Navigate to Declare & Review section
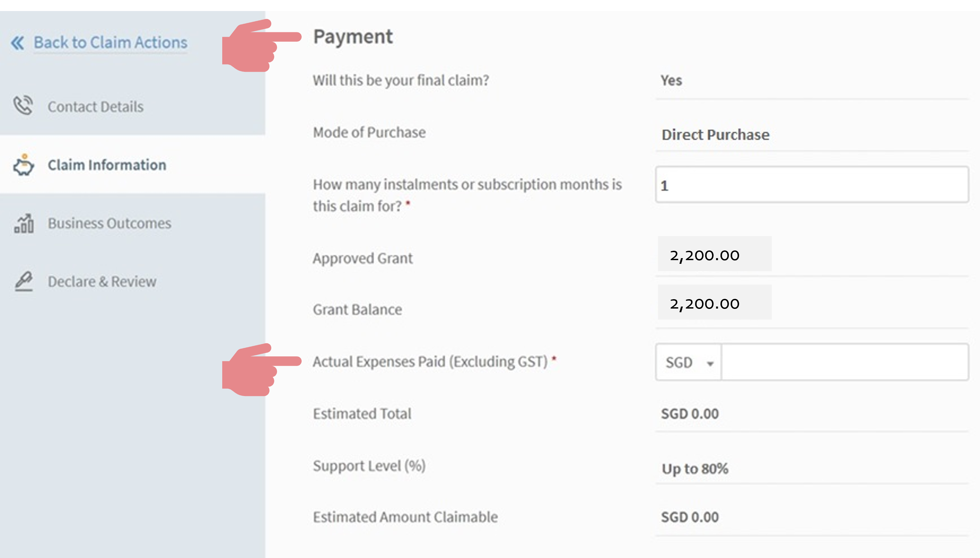Image resolution: width=980 pixels, height=558 pixels. [x=102, y=282]
